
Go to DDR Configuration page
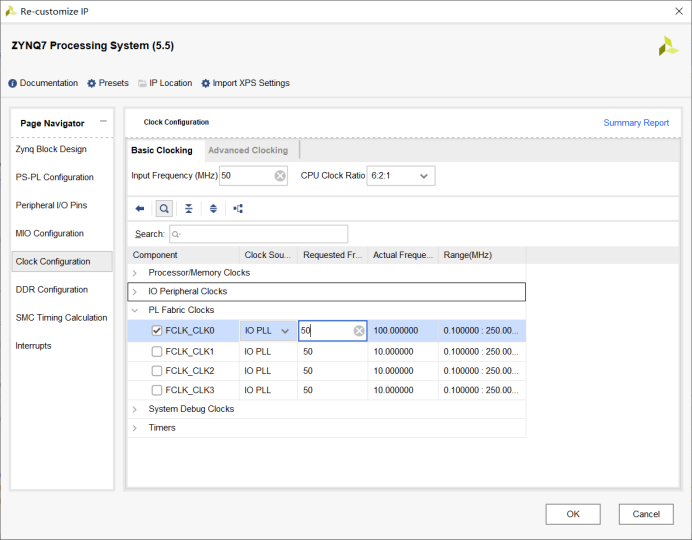point(52,290)
